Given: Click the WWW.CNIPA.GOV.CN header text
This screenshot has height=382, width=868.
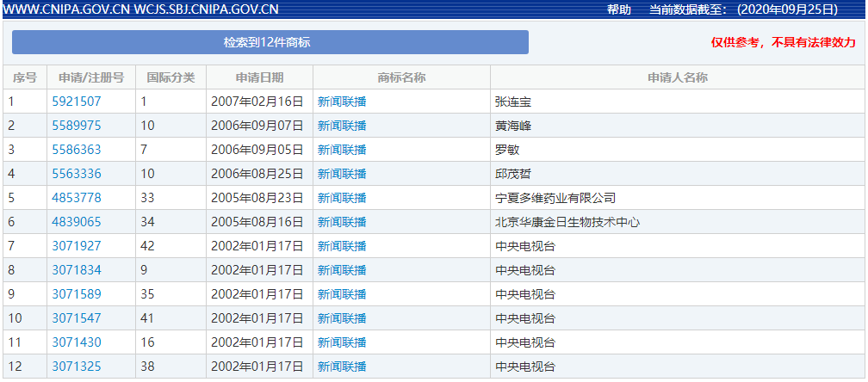Looking at the screenshot, I should click(67, 9).
